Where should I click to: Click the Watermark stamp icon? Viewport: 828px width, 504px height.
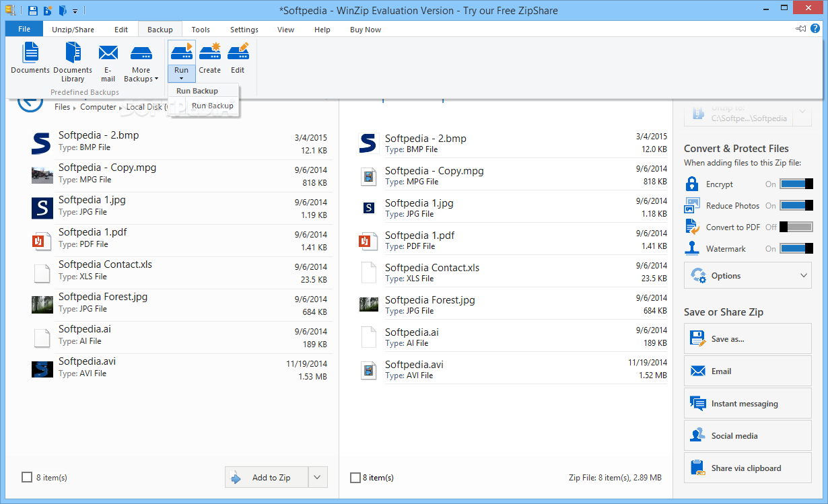pos(692,248)
